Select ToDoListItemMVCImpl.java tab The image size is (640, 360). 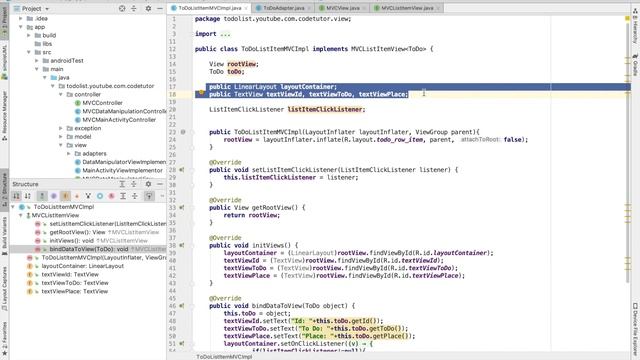[x=209, y=8]
